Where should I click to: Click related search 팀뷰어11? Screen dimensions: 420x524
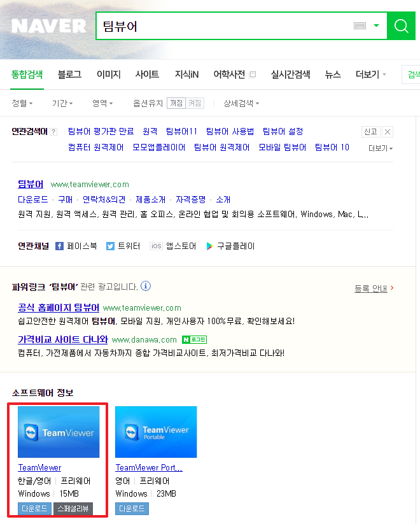click(181, 131)
